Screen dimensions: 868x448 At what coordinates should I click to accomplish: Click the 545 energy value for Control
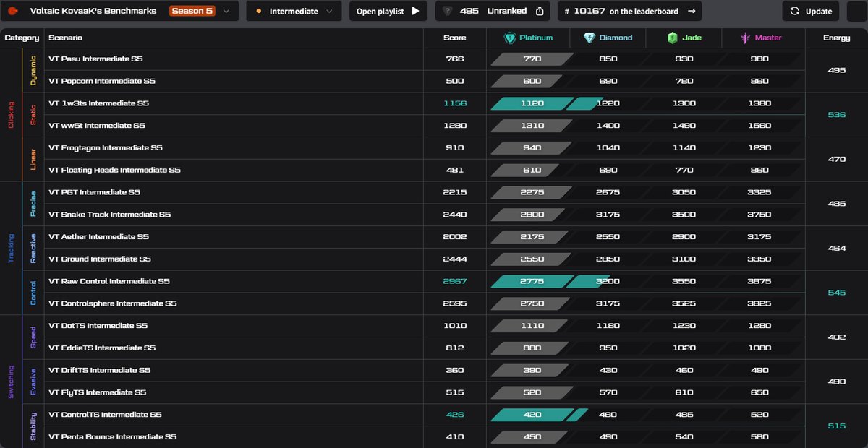click(837, 292)
